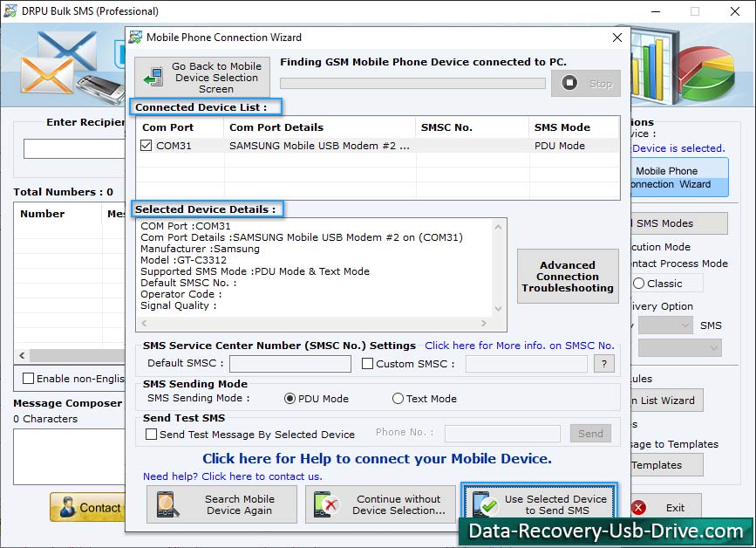Close the Mobile Phone Connection Wizard dialog
This screenshot has height=548, width=756.
click(617, 38)
